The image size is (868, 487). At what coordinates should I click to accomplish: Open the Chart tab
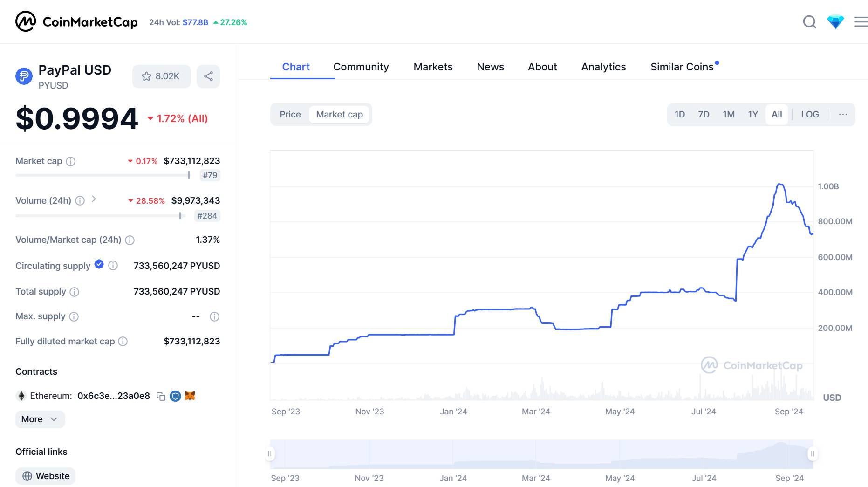coord(296,67)
